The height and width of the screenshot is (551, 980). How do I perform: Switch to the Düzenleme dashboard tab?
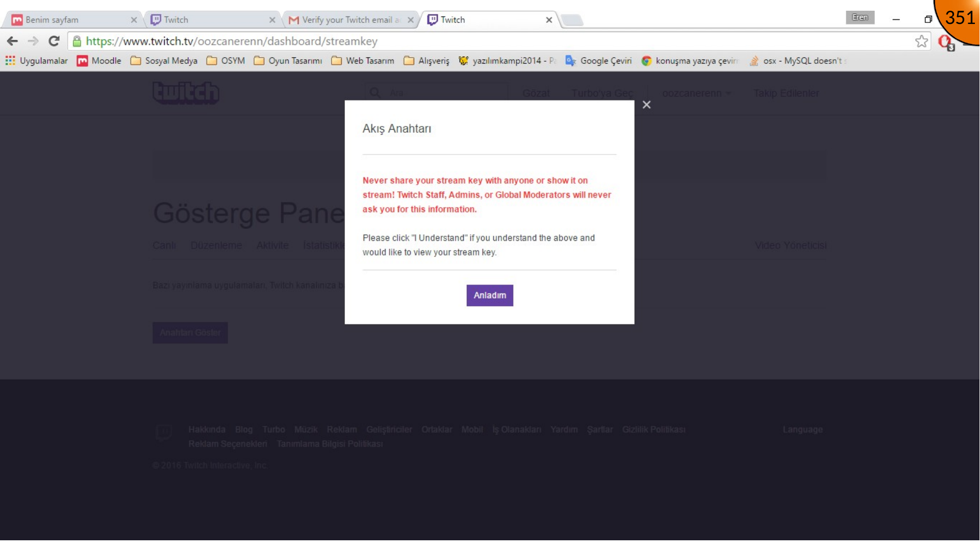click(x=216, y=245)
